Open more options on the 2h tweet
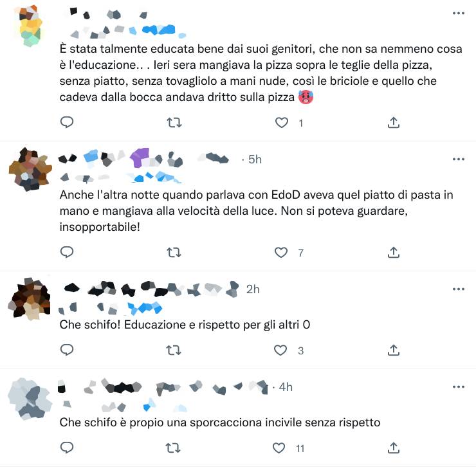476x472 pixels. point(459,289)
